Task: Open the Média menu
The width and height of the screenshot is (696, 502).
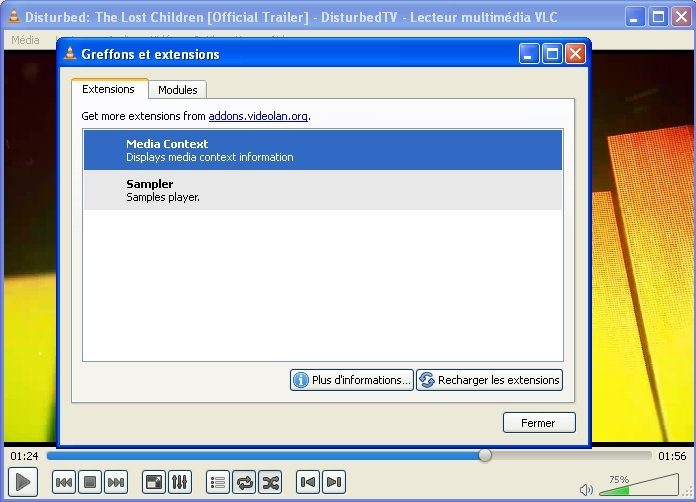Action: pos(25,40)
